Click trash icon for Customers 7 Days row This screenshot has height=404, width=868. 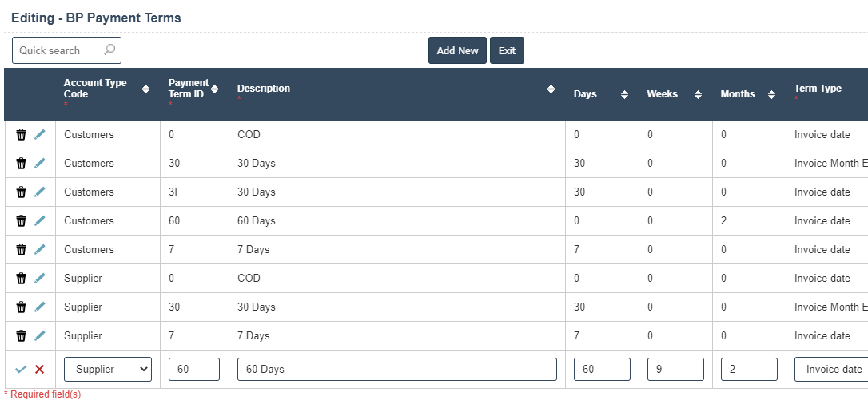[x=22, y=250]
